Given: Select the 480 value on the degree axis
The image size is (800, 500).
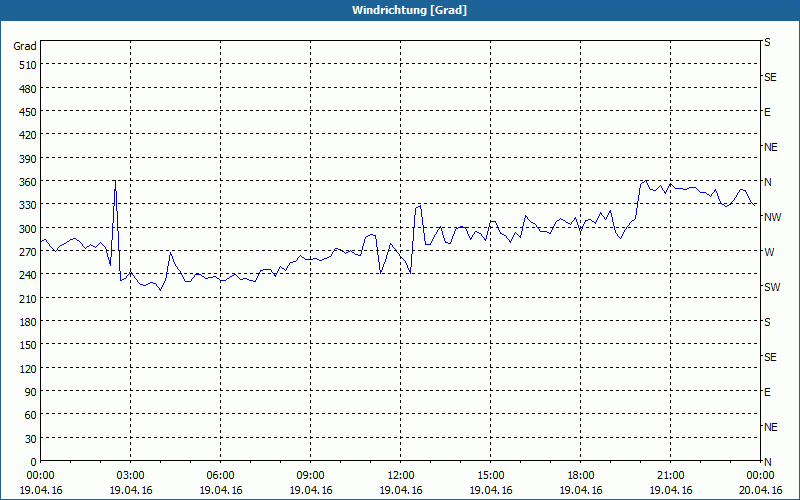Looking at the screenshot, I should coord(28,89).
